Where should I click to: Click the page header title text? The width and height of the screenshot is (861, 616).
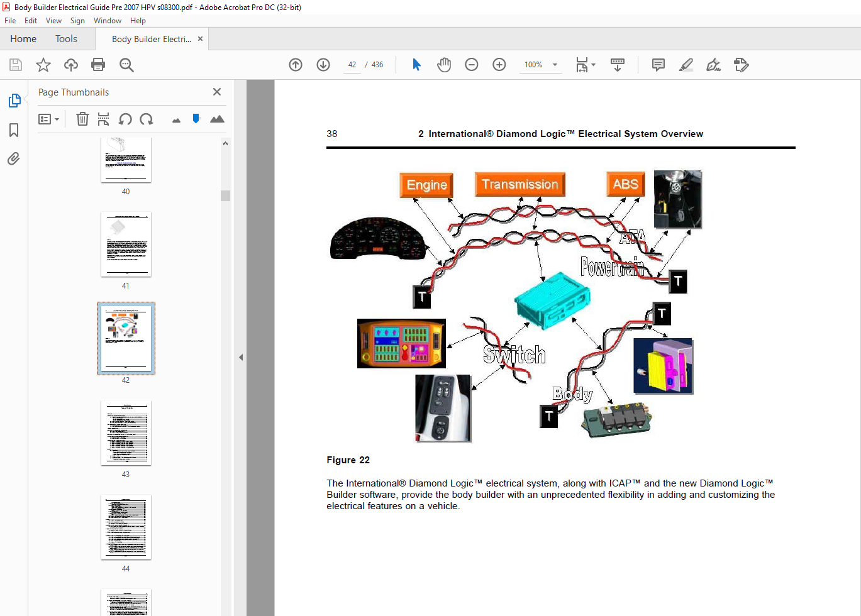[561, 134]
